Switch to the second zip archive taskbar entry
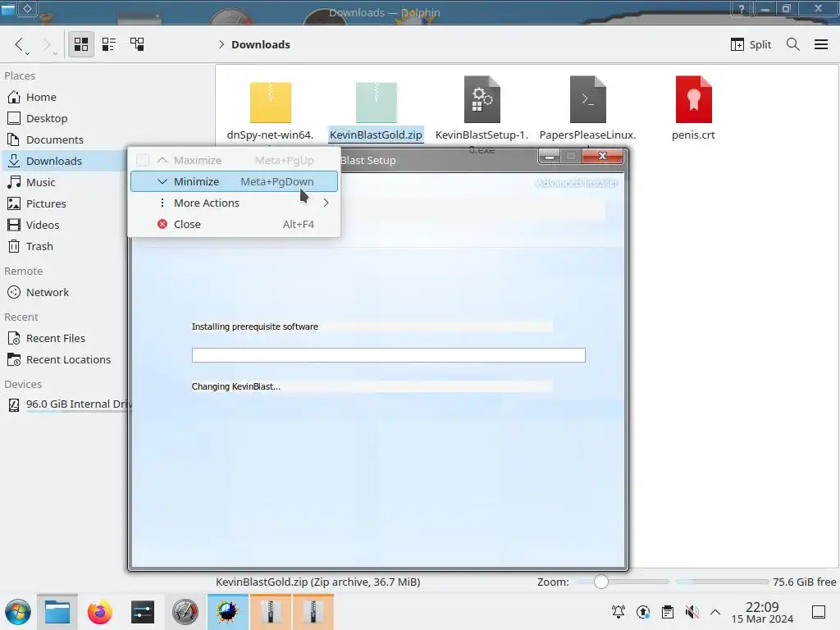Image resolution: width=840 pixels, height=630 pixels. click(x=313, y=612)
